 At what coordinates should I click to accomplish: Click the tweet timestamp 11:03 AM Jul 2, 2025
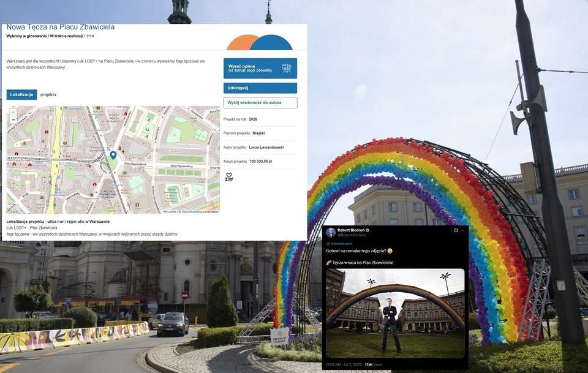(344, 365)
